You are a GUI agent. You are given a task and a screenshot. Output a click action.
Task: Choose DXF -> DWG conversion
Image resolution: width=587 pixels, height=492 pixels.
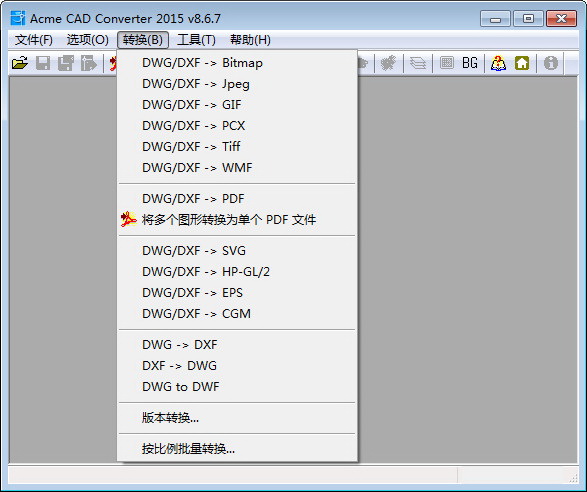click(x=237, y=366)
